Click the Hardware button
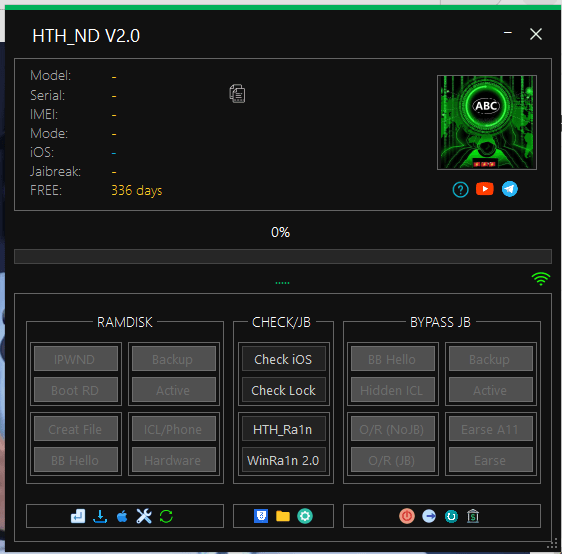This screenshot has width=562, height=554. (x=173, y=460)
